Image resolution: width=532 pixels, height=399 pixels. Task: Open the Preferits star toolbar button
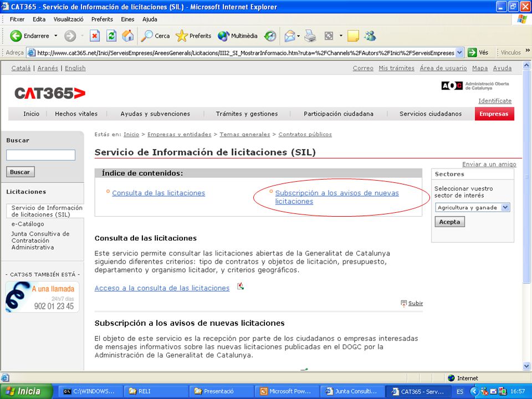[193, 35]
